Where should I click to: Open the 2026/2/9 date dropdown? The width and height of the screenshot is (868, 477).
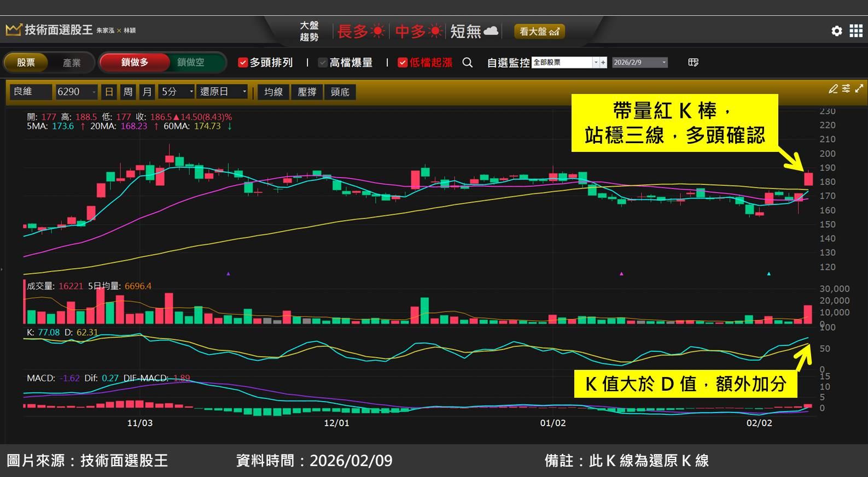639,62
